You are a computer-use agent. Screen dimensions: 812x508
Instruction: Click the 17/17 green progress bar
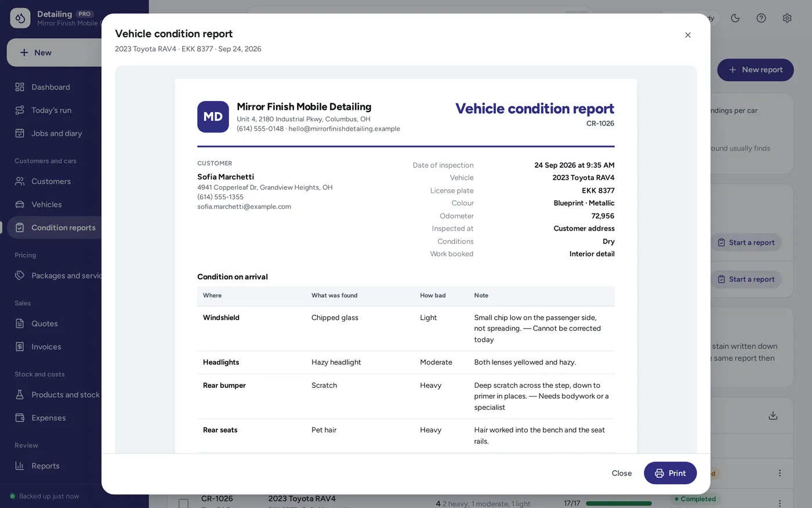pos(619,503)
